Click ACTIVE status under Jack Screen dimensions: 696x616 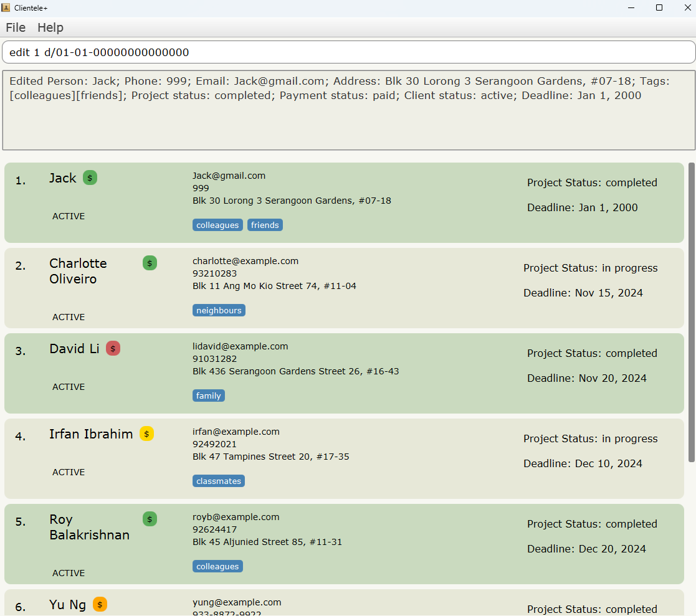point(69,216)
